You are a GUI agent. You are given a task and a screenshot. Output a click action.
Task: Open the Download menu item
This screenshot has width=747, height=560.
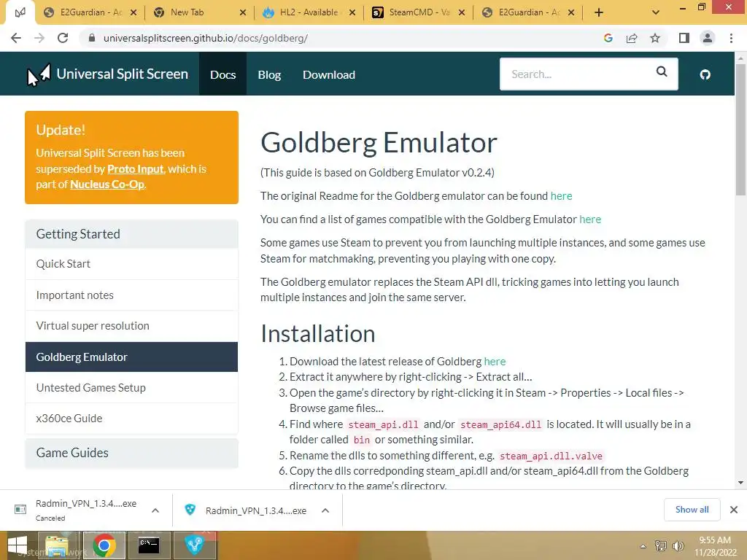click(329, 75)
